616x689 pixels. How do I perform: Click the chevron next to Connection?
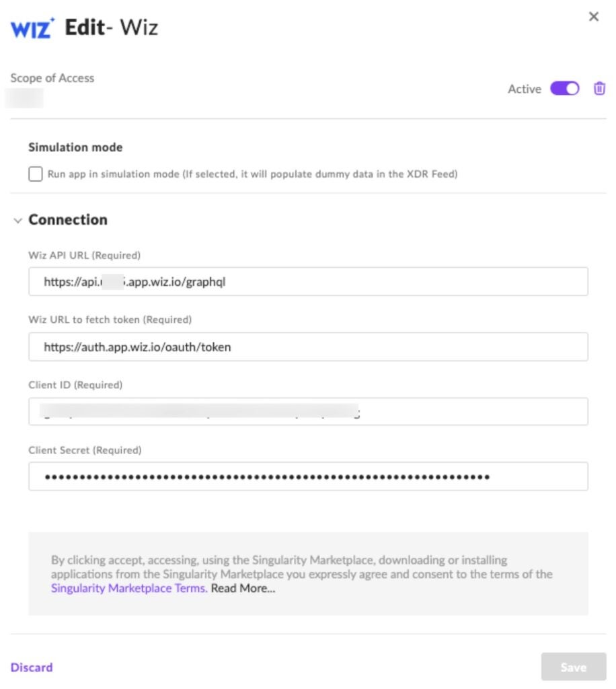point(17,219)
